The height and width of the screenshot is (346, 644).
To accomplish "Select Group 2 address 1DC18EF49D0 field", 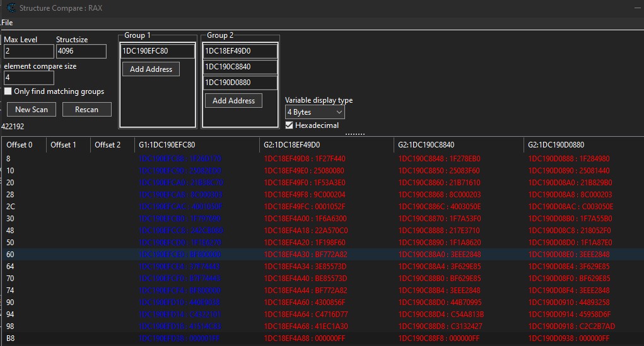I will tap(240, 51).
